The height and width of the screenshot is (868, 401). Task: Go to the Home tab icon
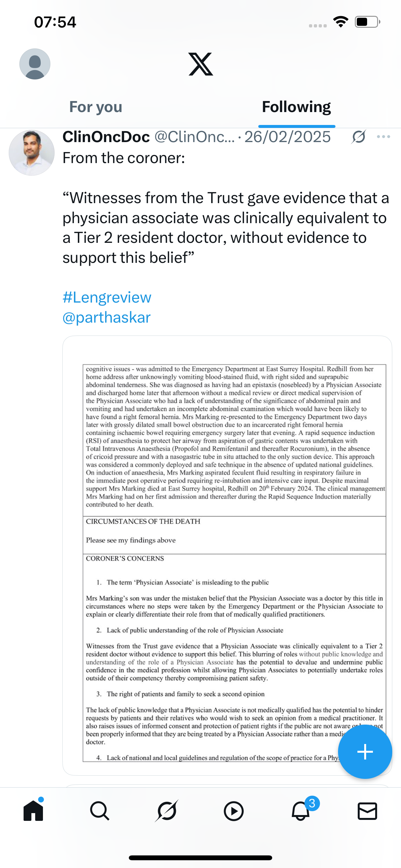coord(33,811)
